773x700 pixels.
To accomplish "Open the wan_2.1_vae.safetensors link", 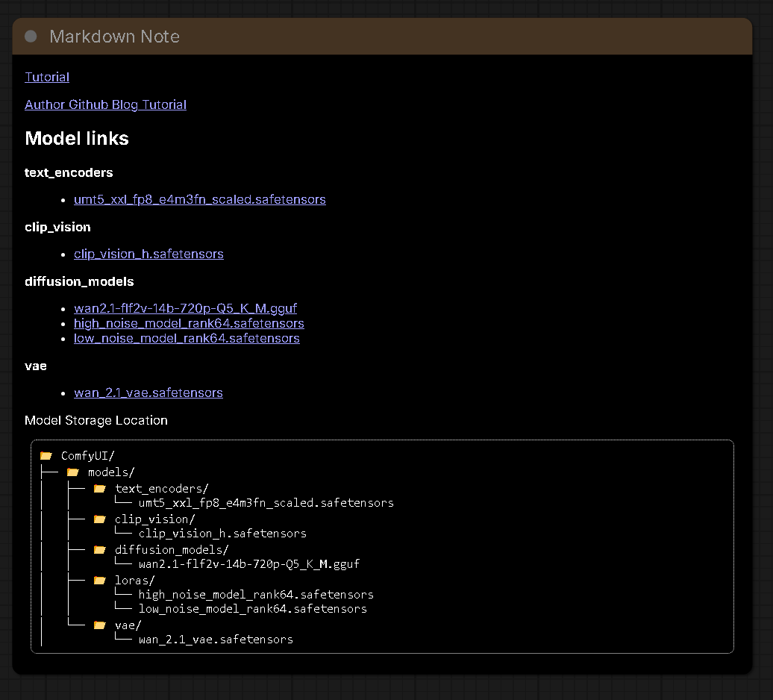I will point(148,393).
